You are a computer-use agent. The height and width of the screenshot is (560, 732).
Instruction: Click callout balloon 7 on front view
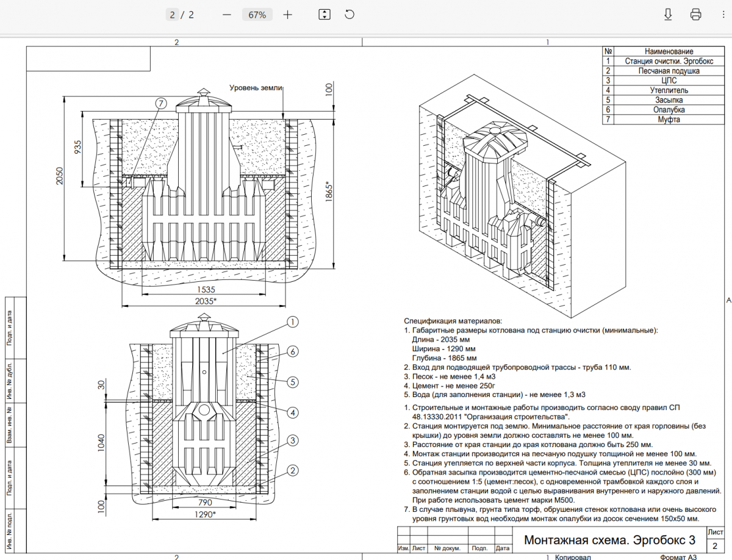tap(160, 103)
